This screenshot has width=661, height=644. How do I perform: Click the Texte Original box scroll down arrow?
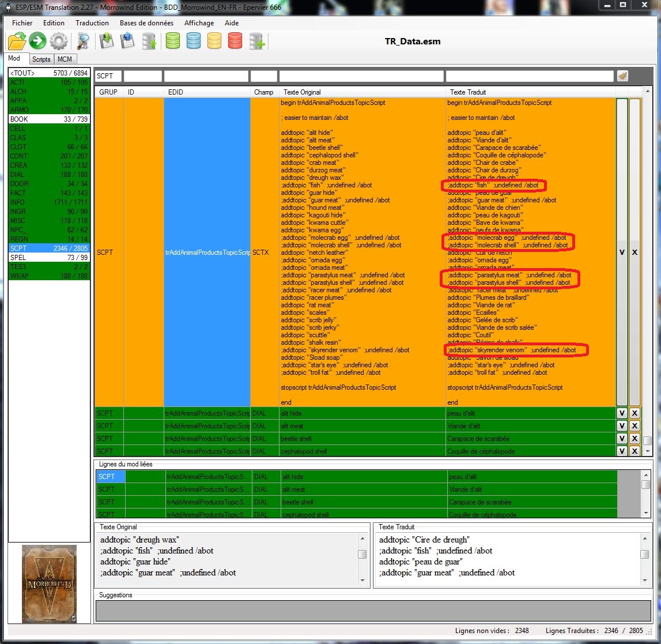[x=362, y=581]
